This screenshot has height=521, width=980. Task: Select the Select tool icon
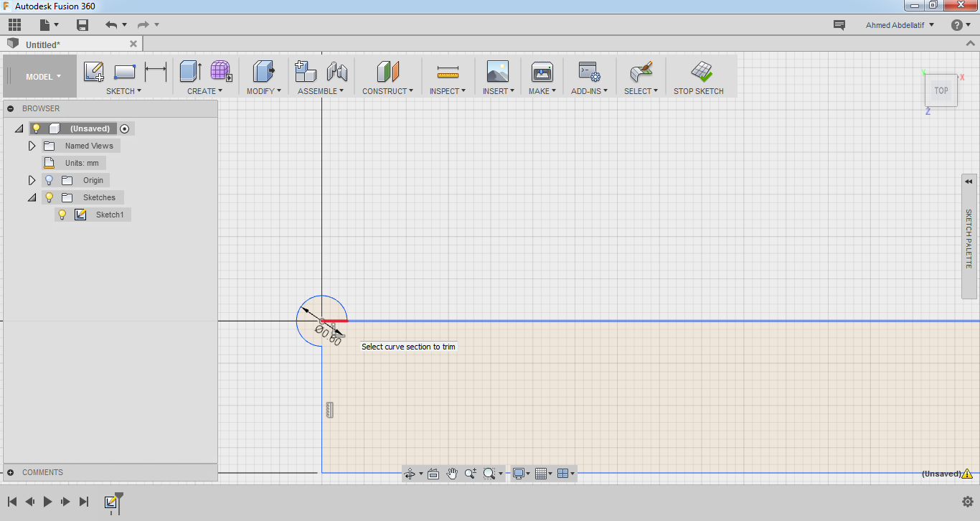tap(641, 71)
